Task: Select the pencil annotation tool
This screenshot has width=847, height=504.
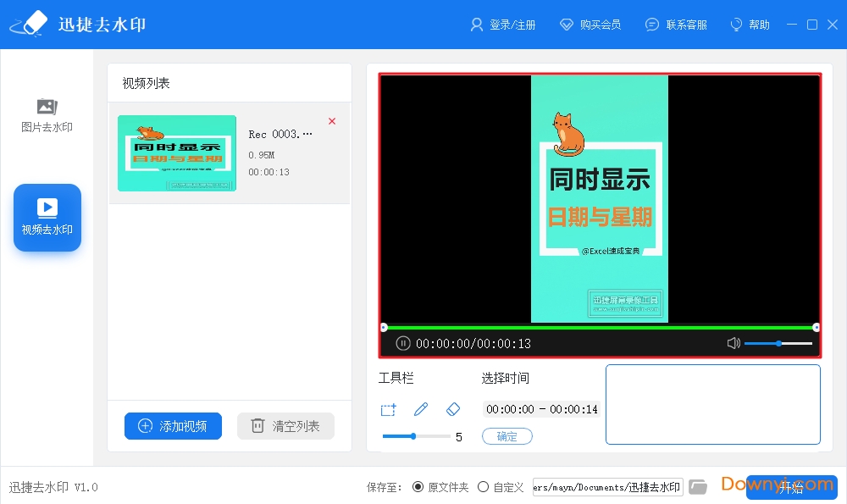Action: coord(421,409)
